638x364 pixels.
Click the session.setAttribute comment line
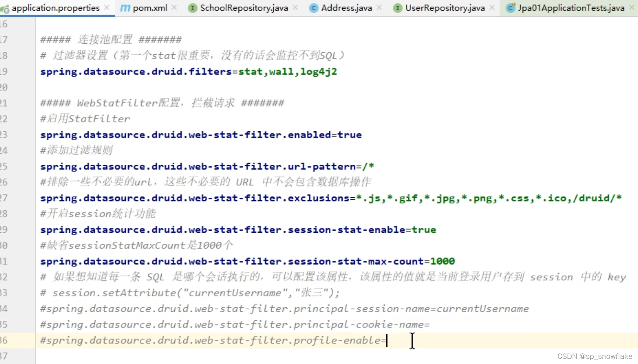pos(190,293)
